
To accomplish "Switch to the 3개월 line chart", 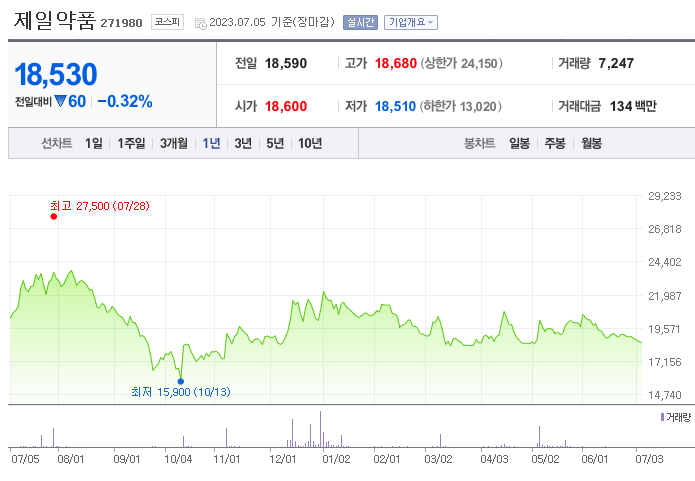I will click(174, 143).
